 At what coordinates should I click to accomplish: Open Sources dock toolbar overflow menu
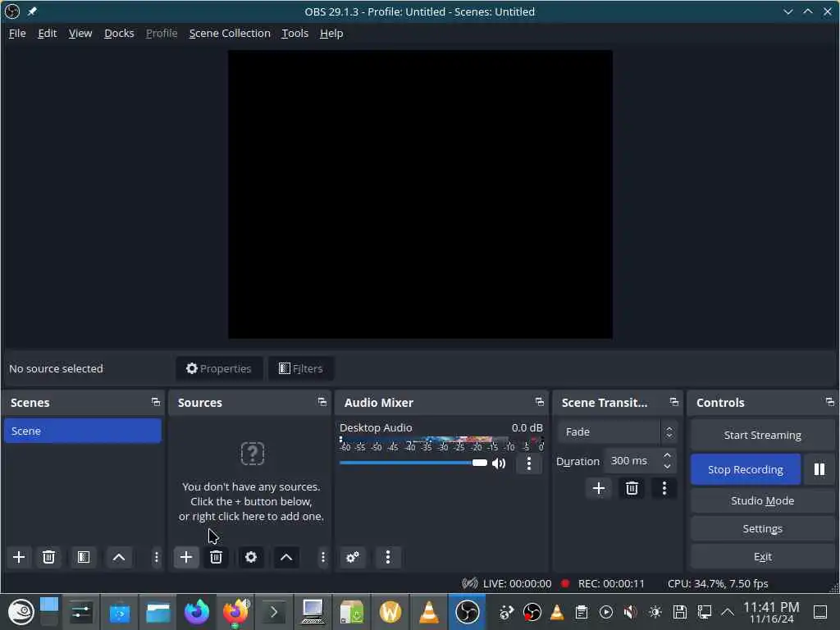(322, 557)
